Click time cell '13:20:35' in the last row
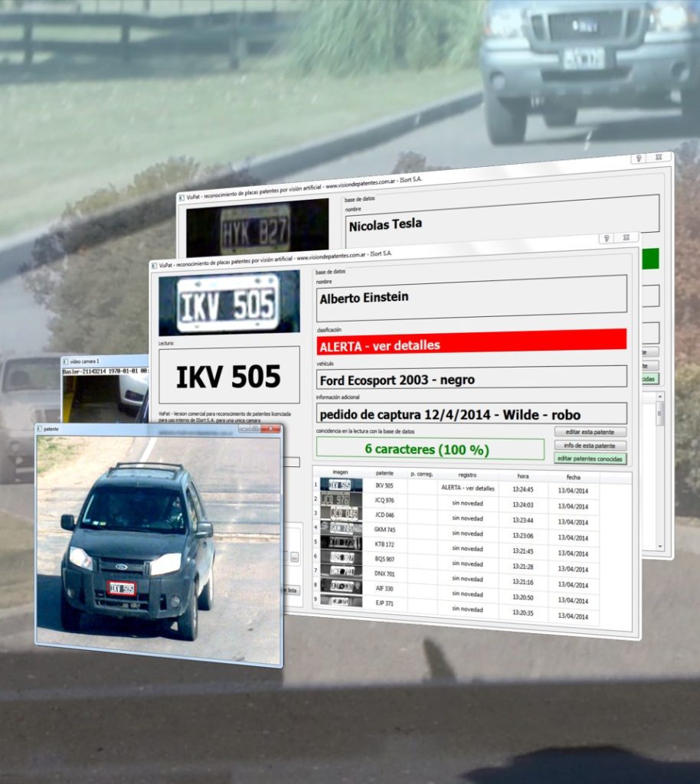Screen dimensions: 700x784 click(523, 612)
